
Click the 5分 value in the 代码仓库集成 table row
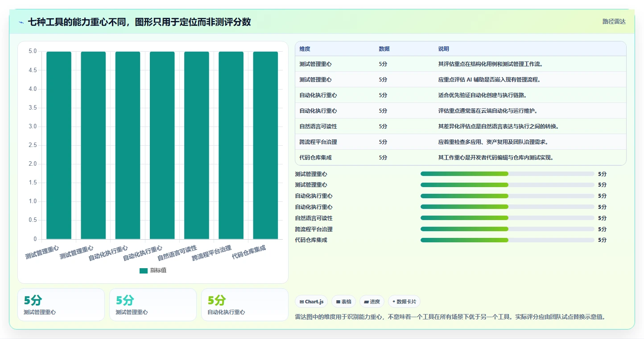point(383,158)
